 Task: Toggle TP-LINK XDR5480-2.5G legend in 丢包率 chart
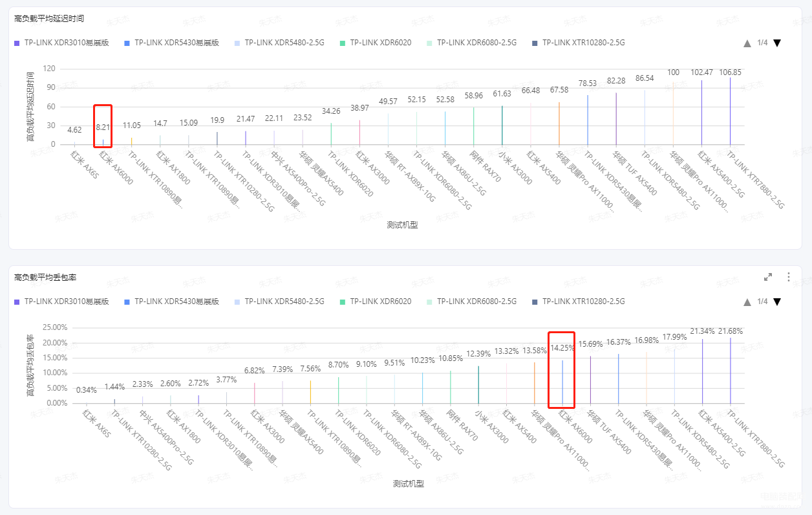click(x=279, y=301)
